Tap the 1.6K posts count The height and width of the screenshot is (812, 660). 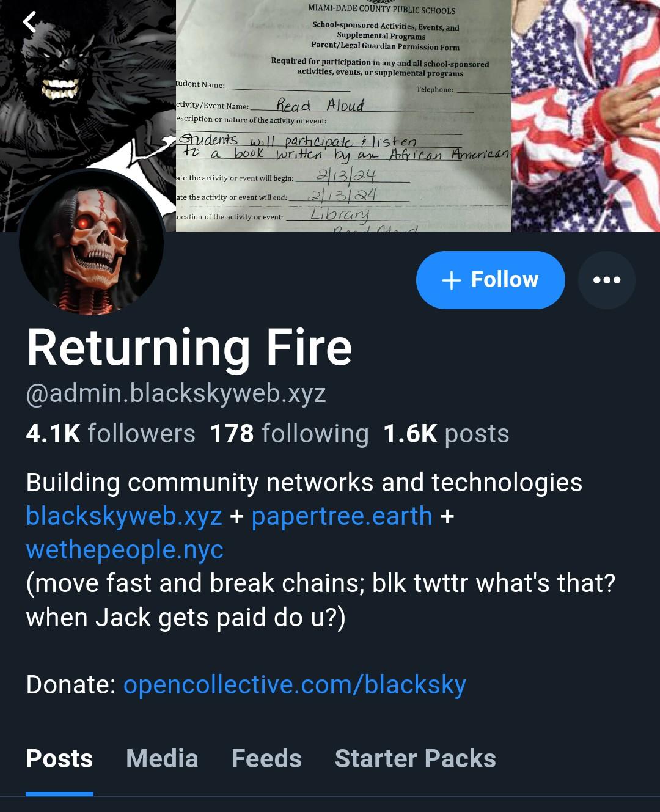pyautogui.click(x=446, y=433)
